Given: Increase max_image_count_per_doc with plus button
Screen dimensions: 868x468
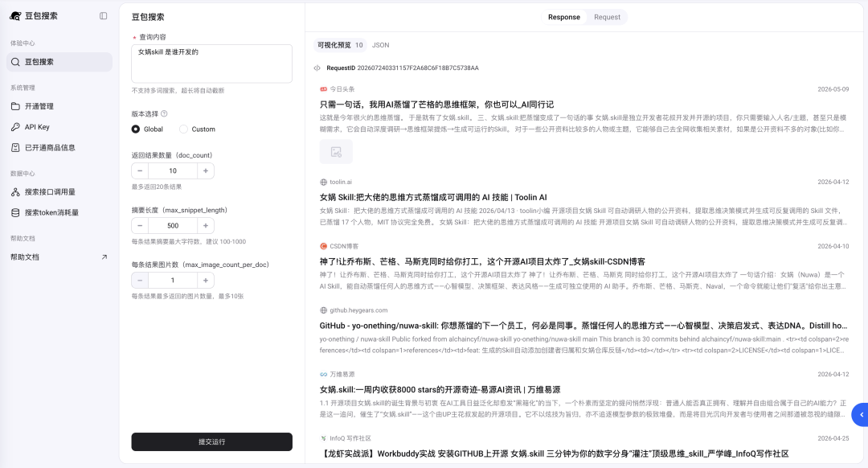Looking at the screenshot, I should click(x=206, y=281).
